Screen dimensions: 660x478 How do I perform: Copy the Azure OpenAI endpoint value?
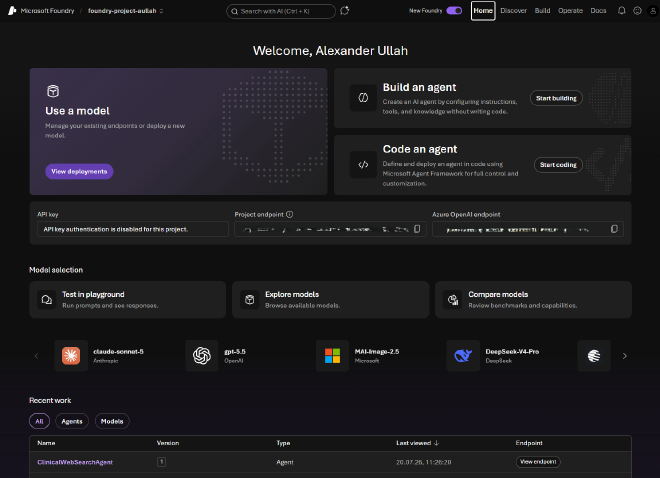pyautogui.click(x=614, y=229)
